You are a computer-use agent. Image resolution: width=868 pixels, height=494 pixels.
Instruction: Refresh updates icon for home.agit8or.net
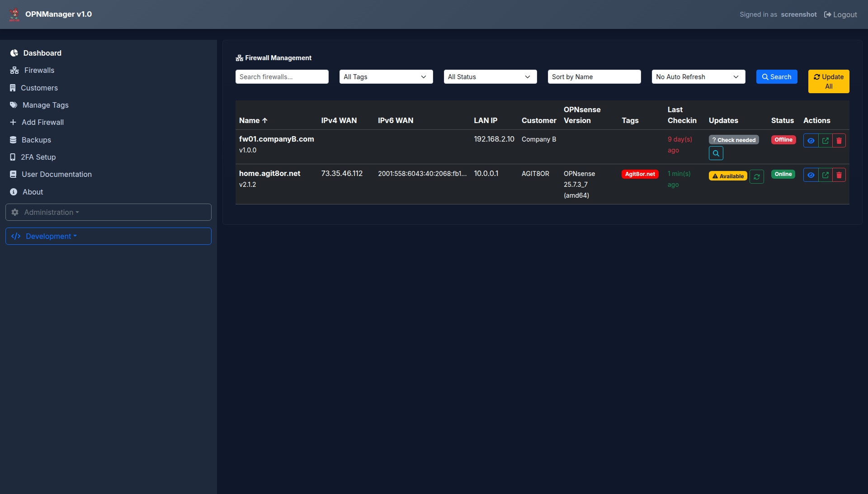click(756, 176)
